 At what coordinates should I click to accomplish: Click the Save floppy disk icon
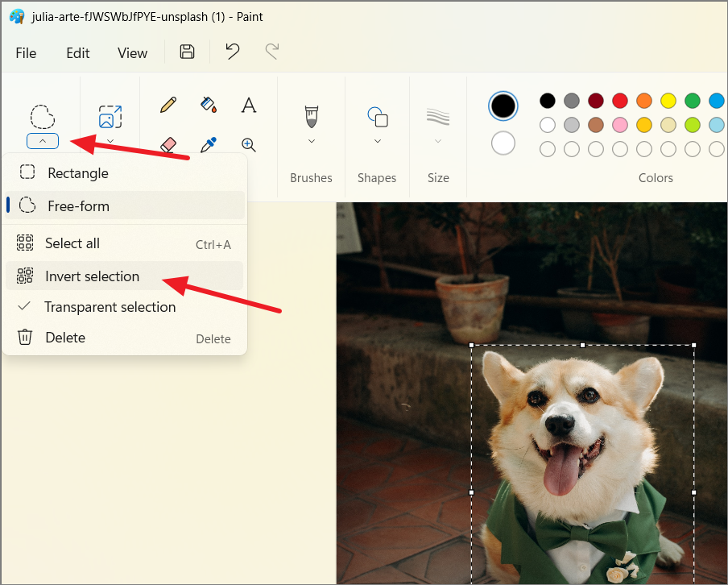click(x=187, y=52)
